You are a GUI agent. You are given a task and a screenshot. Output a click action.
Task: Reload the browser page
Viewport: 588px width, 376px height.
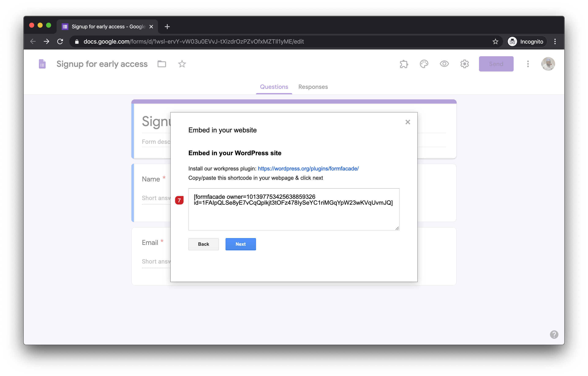pos(60,42)
